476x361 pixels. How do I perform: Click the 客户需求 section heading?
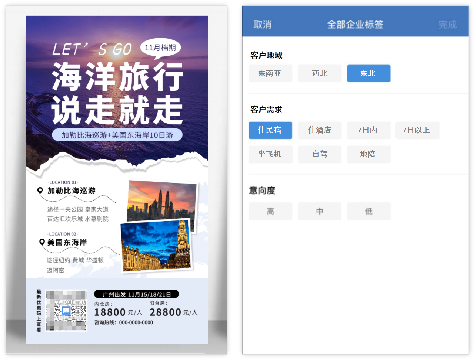pos(266,109)
